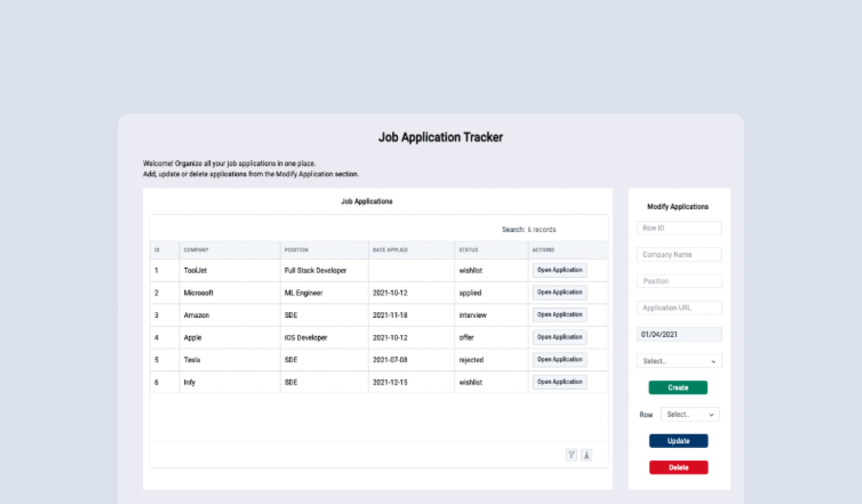
Task: Click the ID column header
Action: pos(156,249)
